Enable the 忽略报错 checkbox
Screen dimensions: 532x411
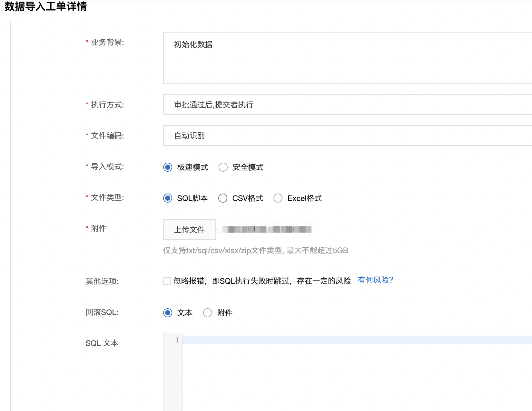(x=167, y=281)
